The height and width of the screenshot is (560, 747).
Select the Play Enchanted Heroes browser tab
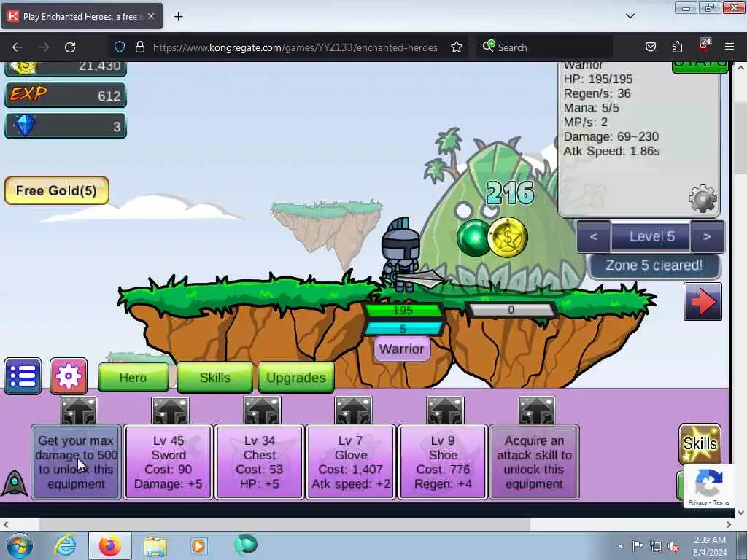[82, 17]
